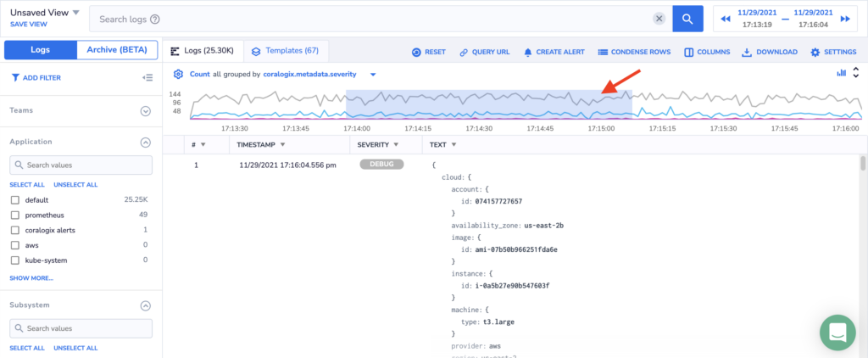The image size is (868, 358).
Task: Open the Timestamp column menu
Action: tap(283, 144)
